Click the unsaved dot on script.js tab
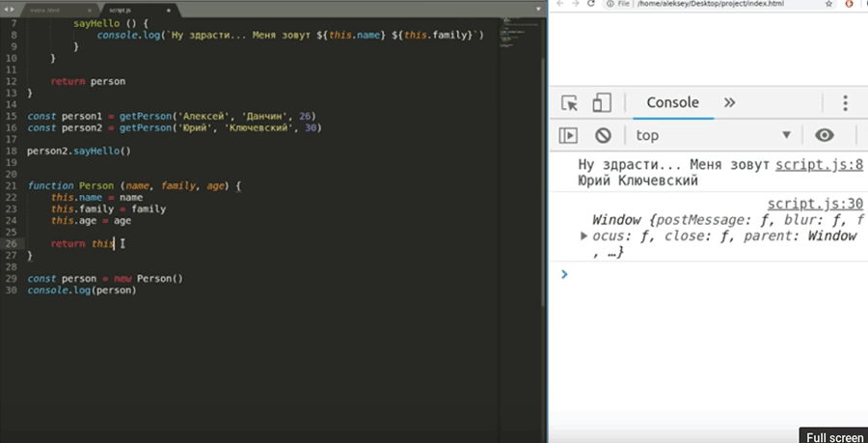The height and width of the screenshot is (443, 868). (x=168, y=10)
